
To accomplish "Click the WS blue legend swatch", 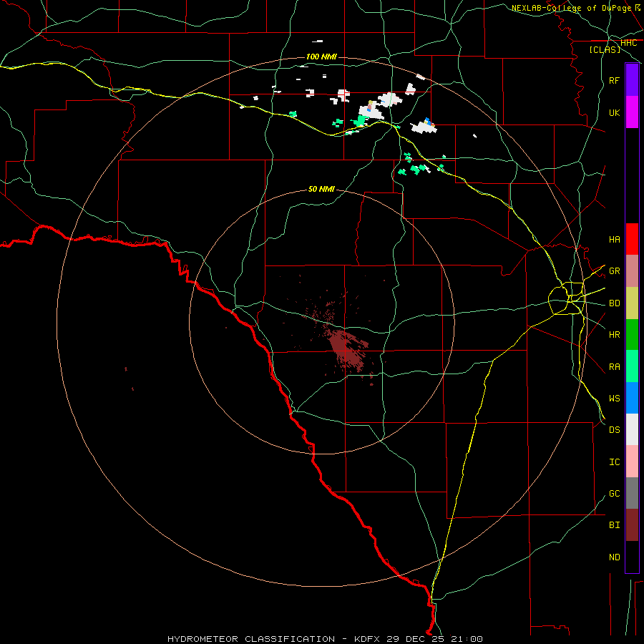I will [x=632, y=398].
